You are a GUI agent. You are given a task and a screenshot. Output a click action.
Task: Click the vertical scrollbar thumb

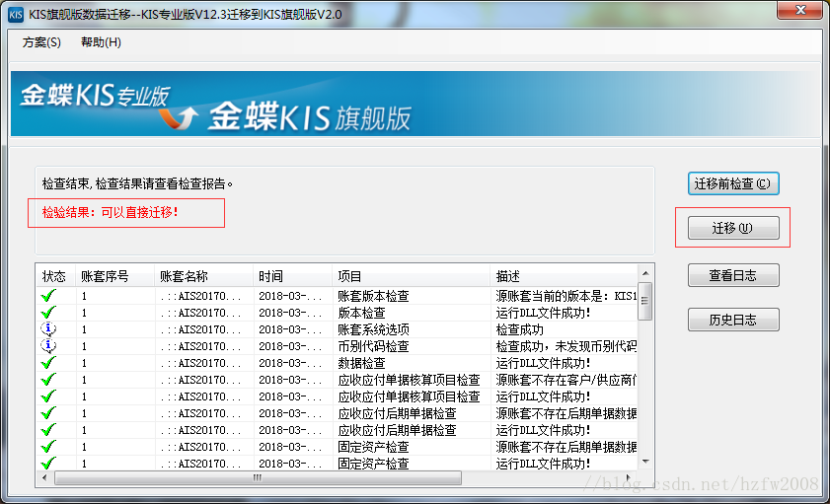pos(645,301)
